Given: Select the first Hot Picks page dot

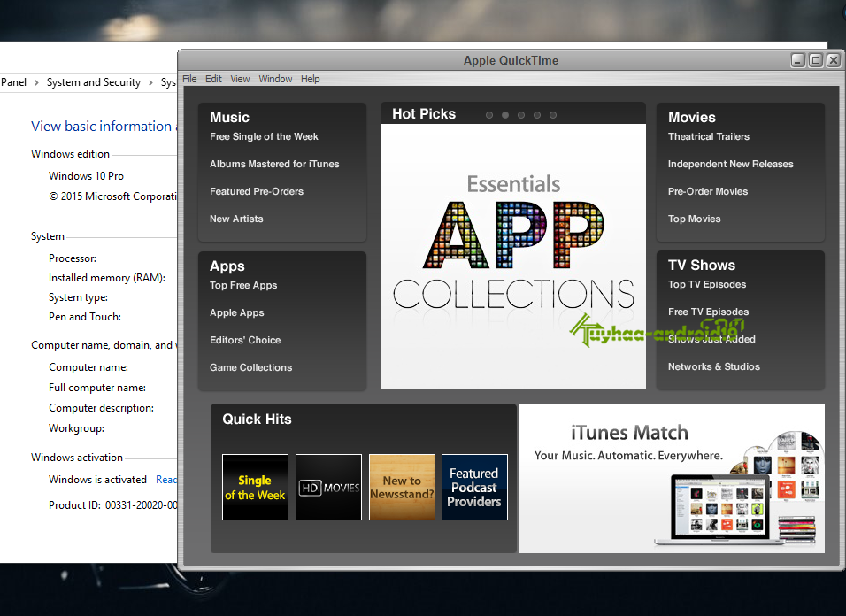Looking at the screenshot, I should pos(489,115).
